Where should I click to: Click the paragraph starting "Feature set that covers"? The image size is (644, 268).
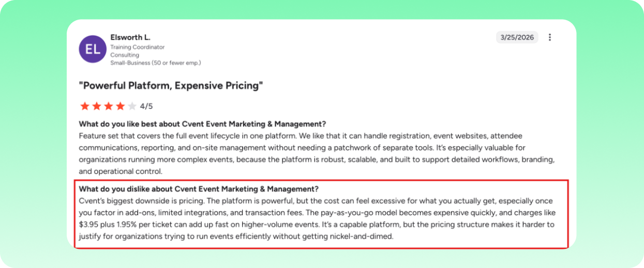point(317,153)
